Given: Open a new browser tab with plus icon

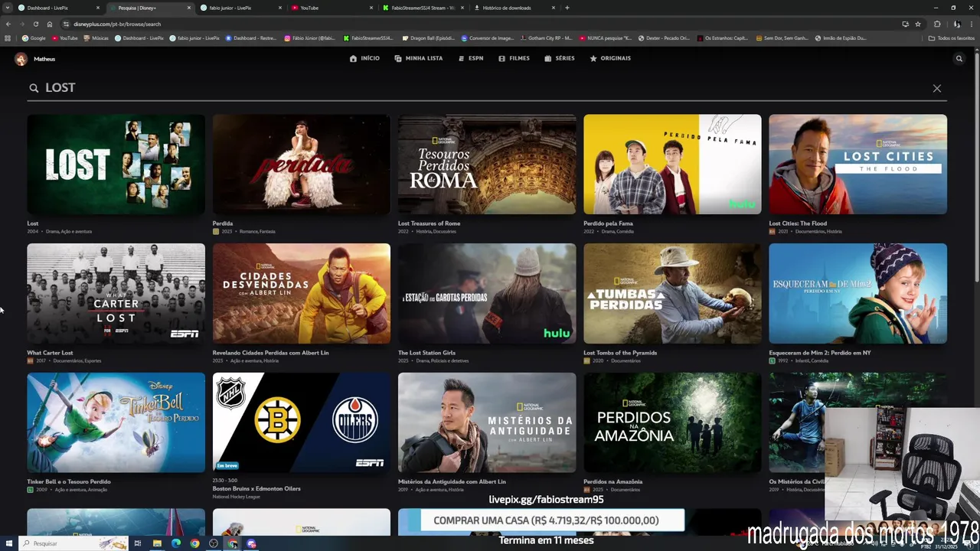Looking at the screenshot, I should tap(567, 8).
